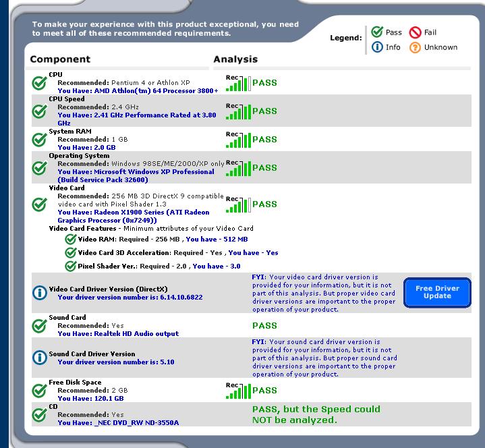Click the CPU pass checkmark icon
Viewport: 485px width, 448px height.
40,82
